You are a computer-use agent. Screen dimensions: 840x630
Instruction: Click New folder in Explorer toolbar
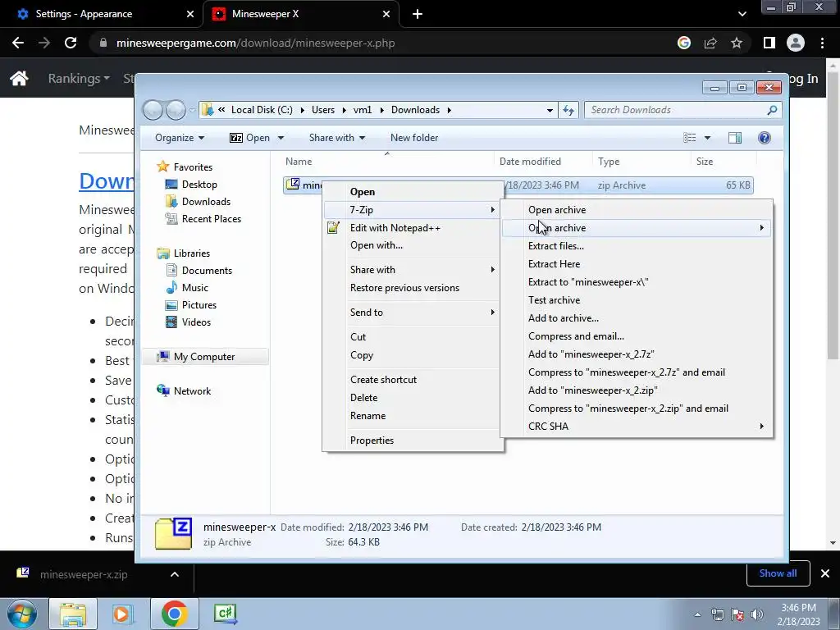(x=414, y=138)
